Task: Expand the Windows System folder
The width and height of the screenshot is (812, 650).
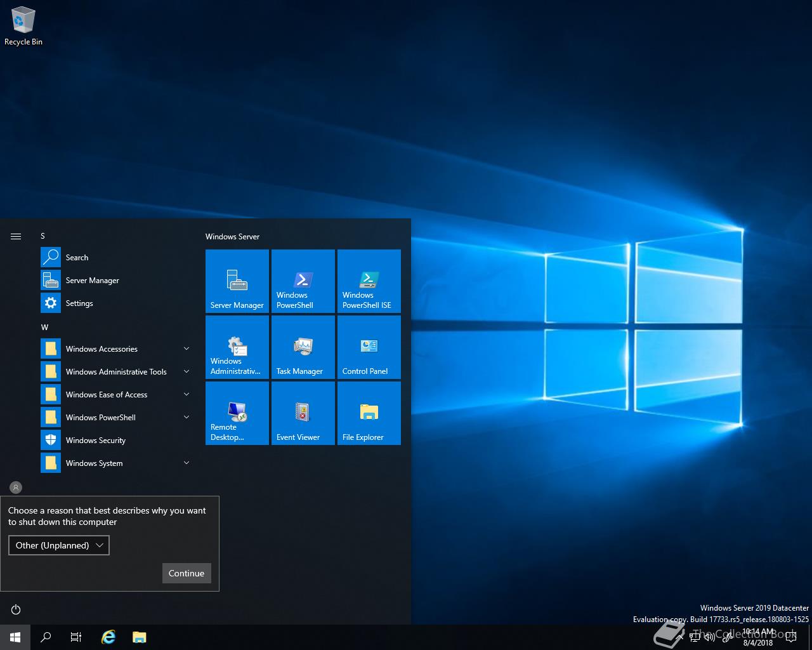Action: (x=115, y=463)
